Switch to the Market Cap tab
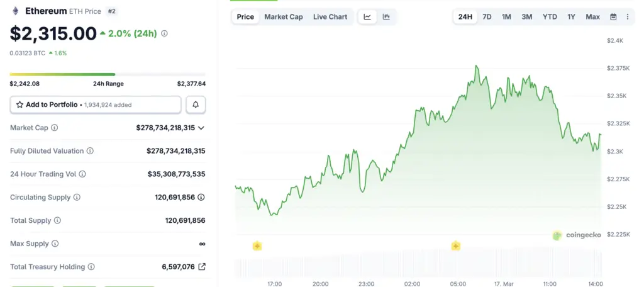Screen dimensions: 644x287 point(283,17)
